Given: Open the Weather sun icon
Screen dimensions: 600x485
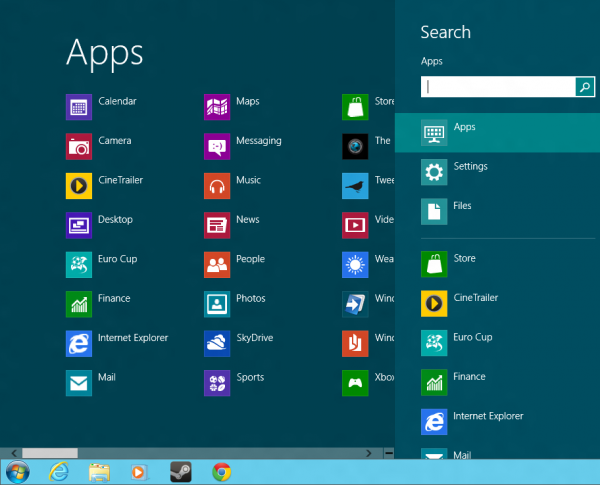Looking at the screenshot, I should pyautogui.click(x=355, y=265).
